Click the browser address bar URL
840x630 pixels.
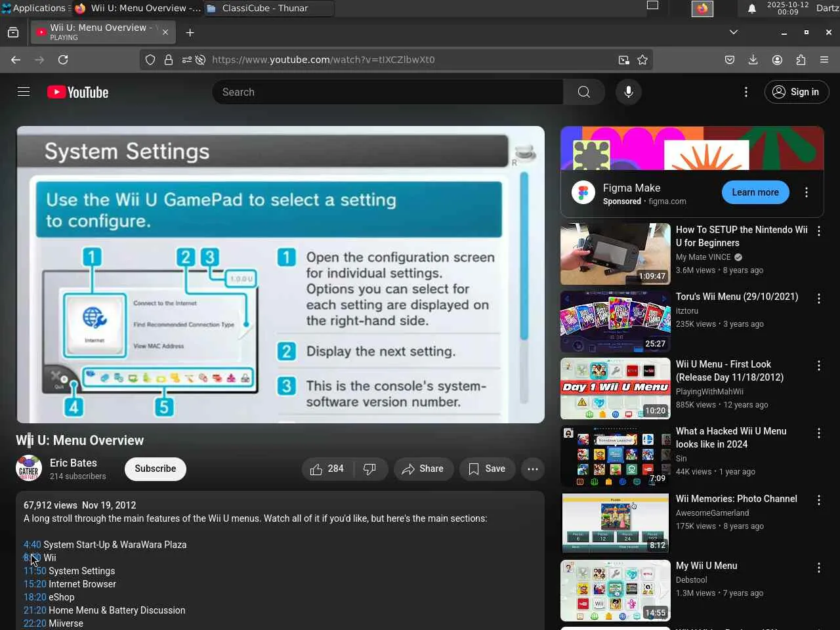click(323, 60)
